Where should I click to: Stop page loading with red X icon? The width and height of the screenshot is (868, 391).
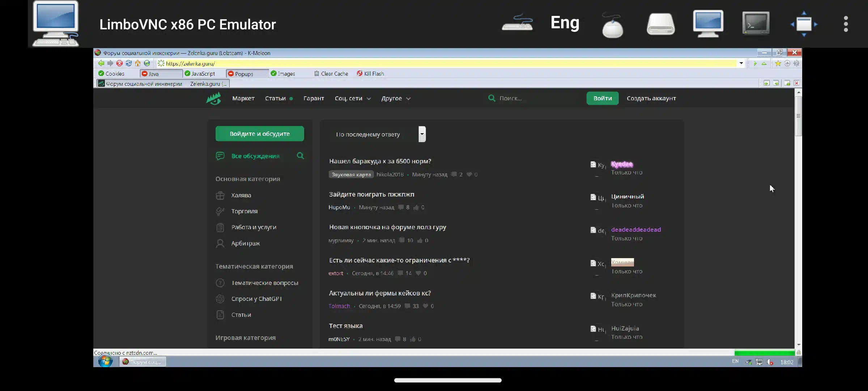[x=119, y=63]
